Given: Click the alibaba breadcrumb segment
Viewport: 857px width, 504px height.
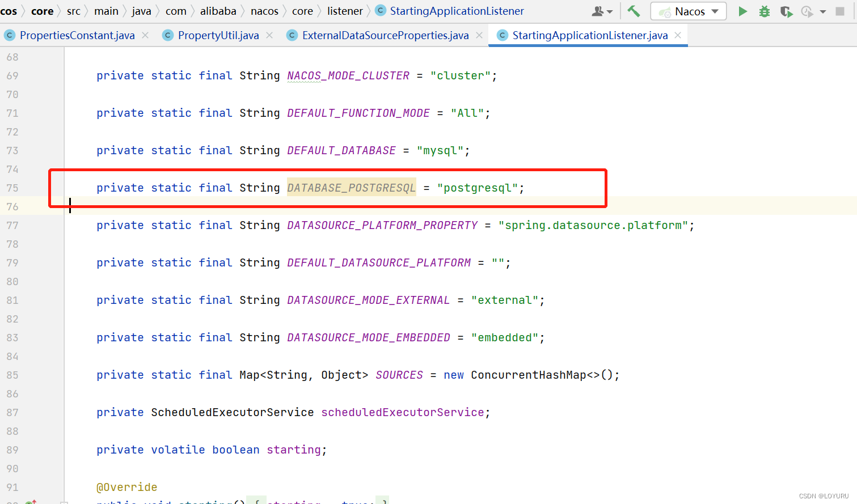Looking at the screenshot, I should coord(218,11).
